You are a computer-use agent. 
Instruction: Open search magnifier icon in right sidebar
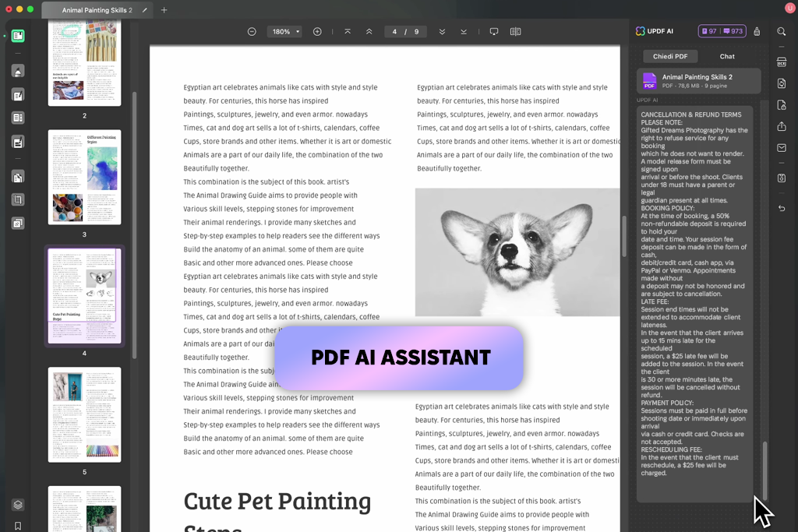(781, 31)
